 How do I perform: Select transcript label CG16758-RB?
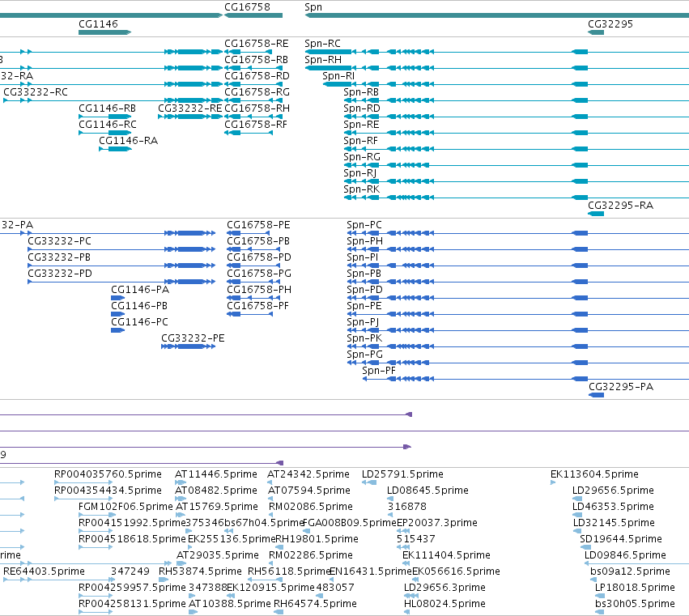click(x=257, y=60)
